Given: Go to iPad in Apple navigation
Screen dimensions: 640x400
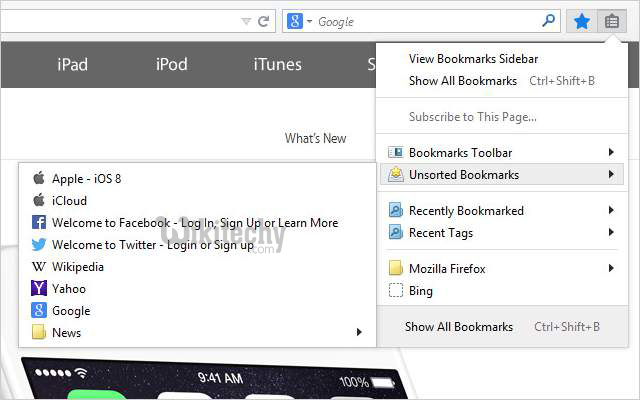Looking at the screenshot, I should 73,64.
